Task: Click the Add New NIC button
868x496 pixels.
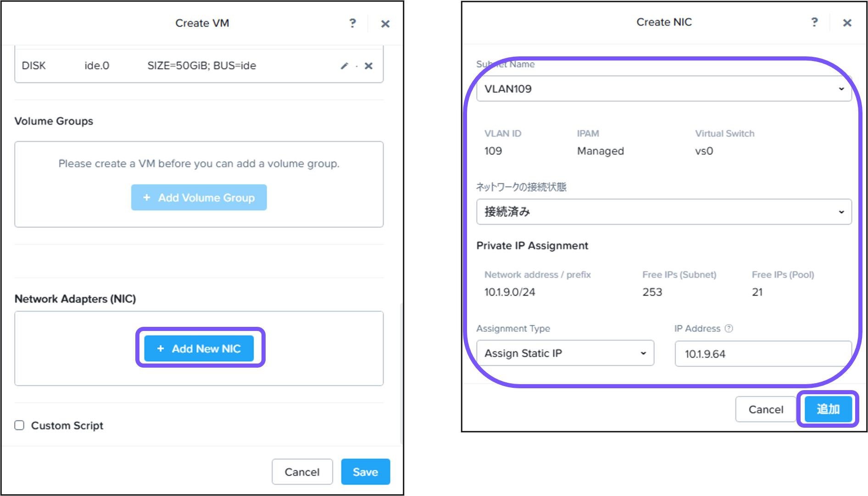Action: tap(199, 348)
